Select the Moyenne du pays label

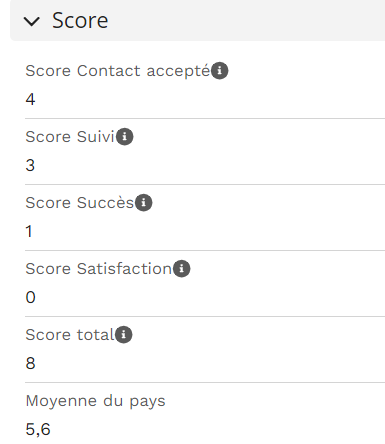(x=95, y=401)
